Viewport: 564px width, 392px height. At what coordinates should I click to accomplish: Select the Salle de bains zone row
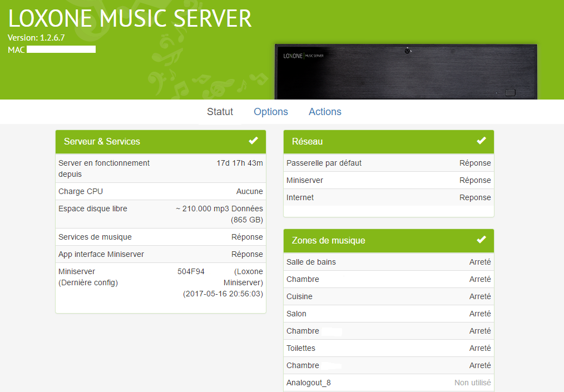click(388, 262)
